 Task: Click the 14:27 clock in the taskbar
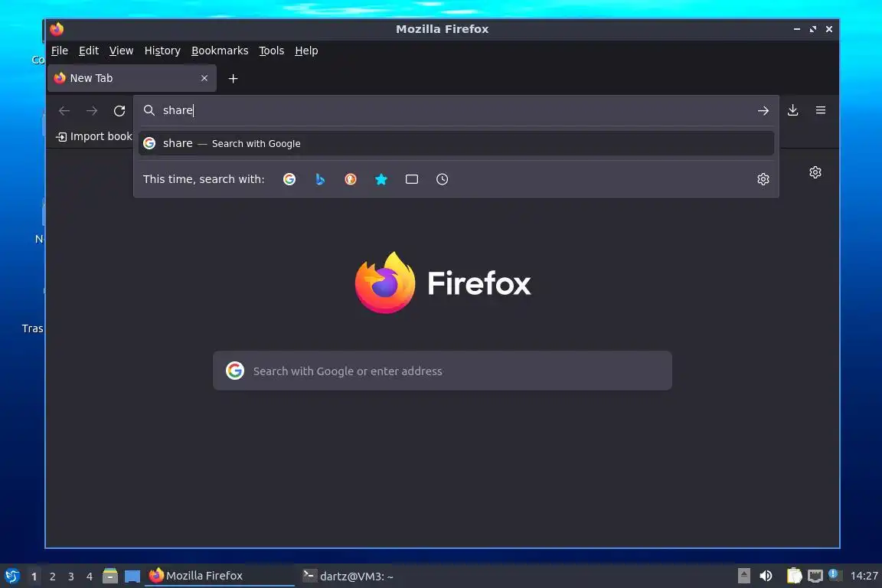point(864,576)
